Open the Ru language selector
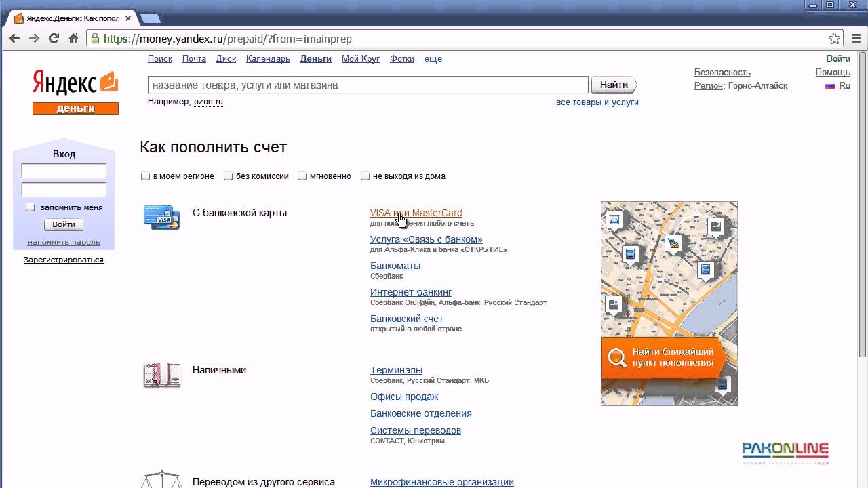Screen dimensions: 868x488 (844, 86)
